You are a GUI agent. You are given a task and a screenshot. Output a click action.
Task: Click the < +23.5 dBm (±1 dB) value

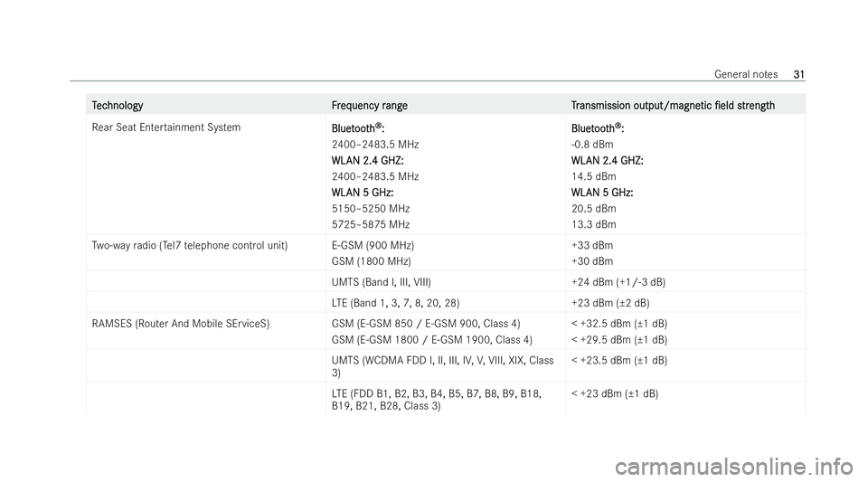619,361
